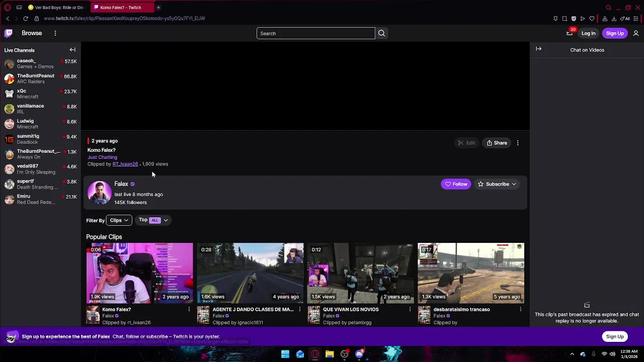Image resolution: width=644 pixels, height=362 pixels.
Task: Switch to the Ver Bad Boys browser tab
Action: [x=55, y=8]
